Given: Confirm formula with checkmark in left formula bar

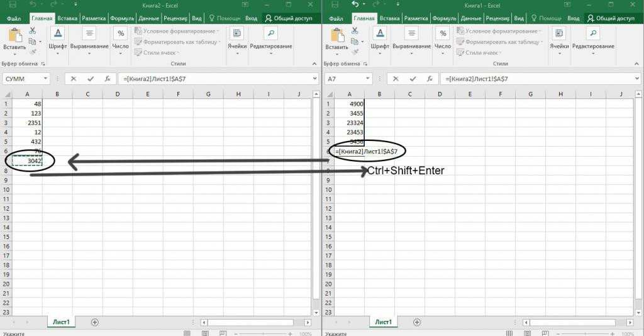Looking at the screenshot, I should coord(91,79).
